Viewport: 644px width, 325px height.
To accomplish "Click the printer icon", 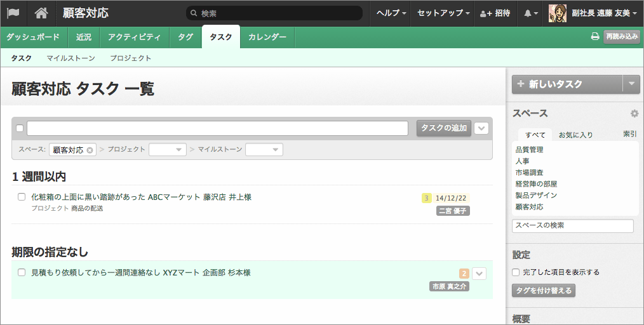I will click(x=595, y=37).
